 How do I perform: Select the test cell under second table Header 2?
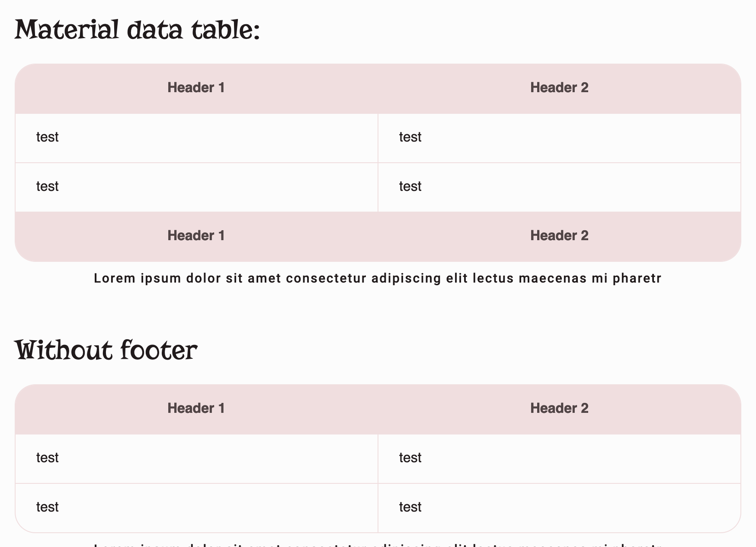coord(410,457)
